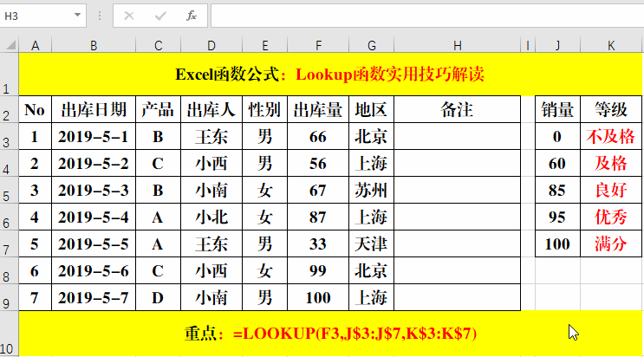The width and height of the screenshot is (644, 357).
Task: Select column B header
Action: click(94, 45)
